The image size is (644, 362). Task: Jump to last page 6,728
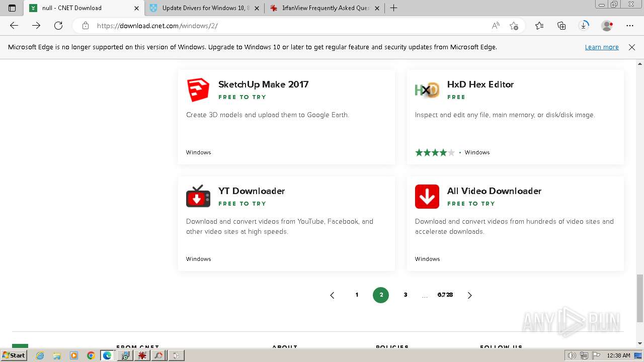pyautogui.click(x=445, y=295)
